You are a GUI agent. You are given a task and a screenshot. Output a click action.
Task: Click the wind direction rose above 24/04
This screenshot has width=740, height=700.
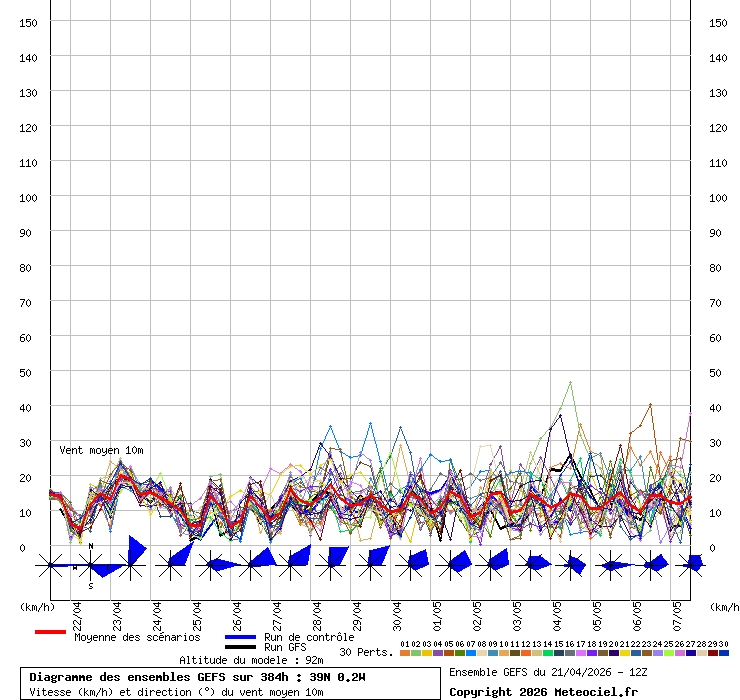coord(171,566)
